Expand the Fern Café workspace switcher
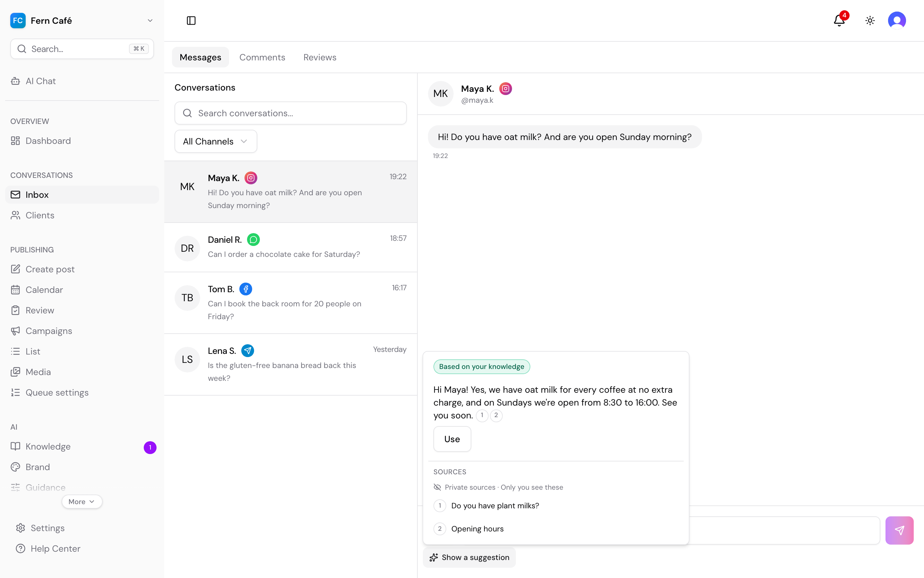The height and width of the screenshot is (578, 924). point(82,21)
